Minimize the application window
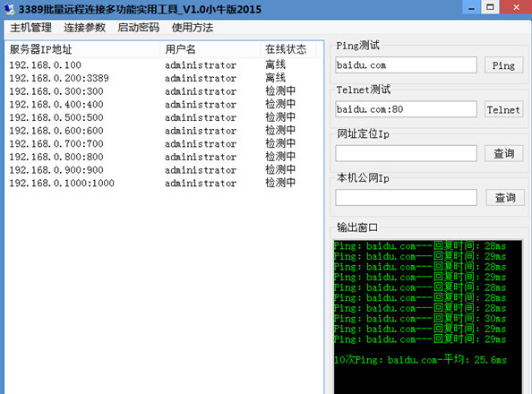The height and width of the screenshot is (394, 532). 472,7
